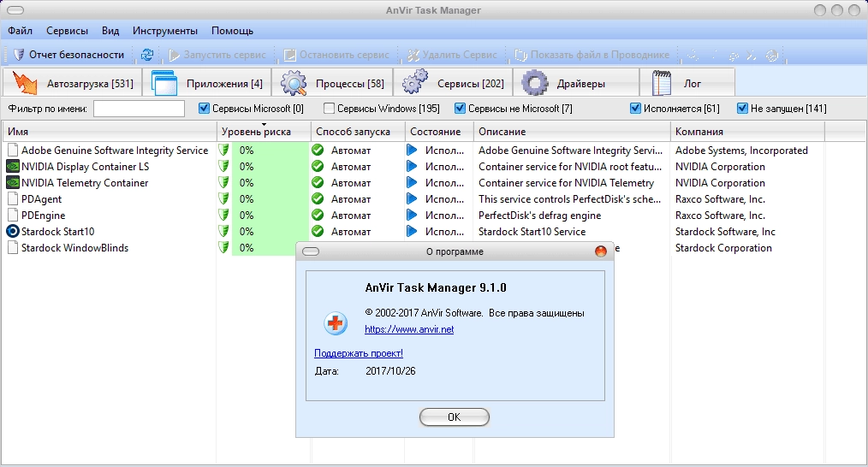Sort by the Имя column header
The image size is (868, 467).
(109, 132)
